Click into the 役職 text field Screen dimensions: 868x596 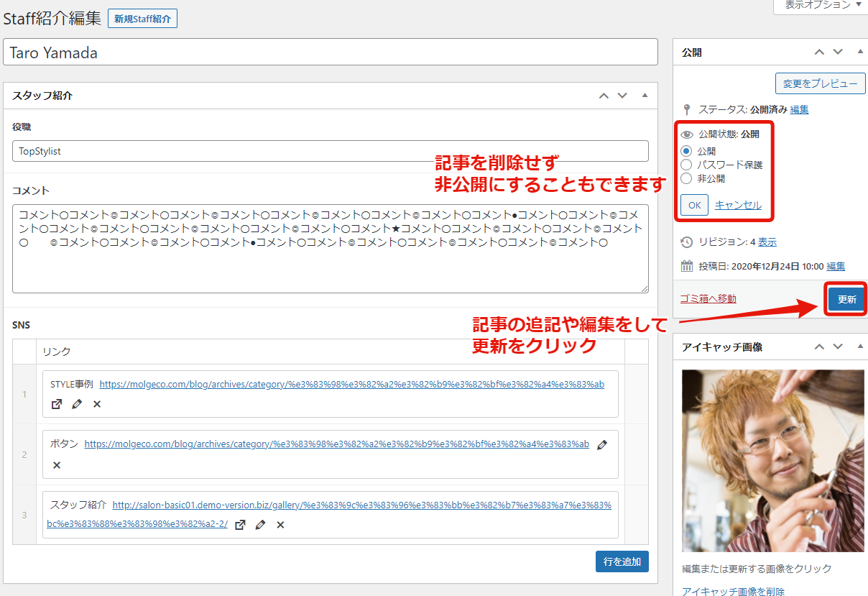[x=330, y=151]
